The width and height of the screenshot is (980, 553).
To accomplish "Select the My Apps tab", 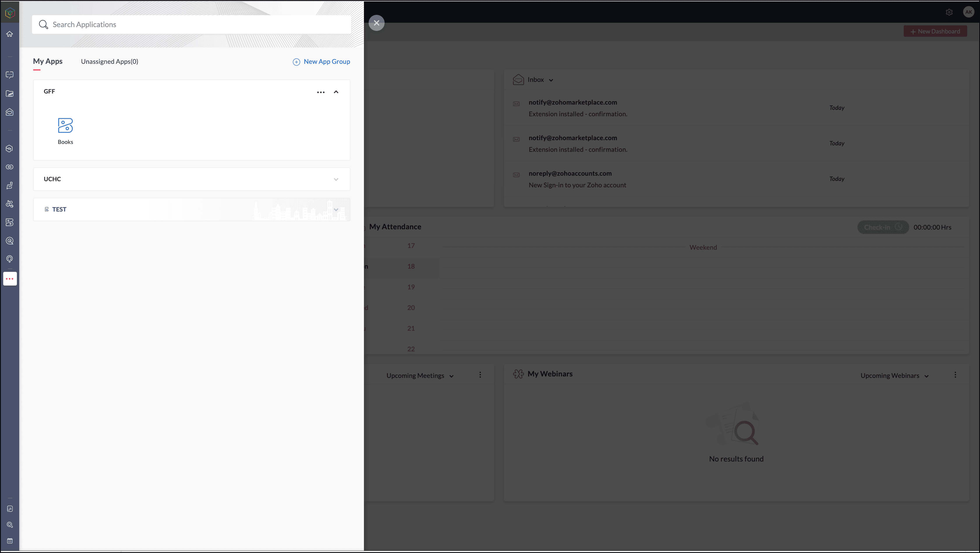I will (x=47, y=61).
